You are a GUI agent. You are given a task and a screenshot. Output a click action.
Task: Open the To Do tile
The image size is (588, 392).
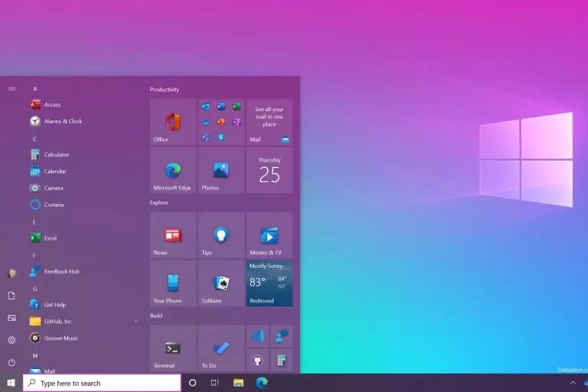[x=221, y=348]
